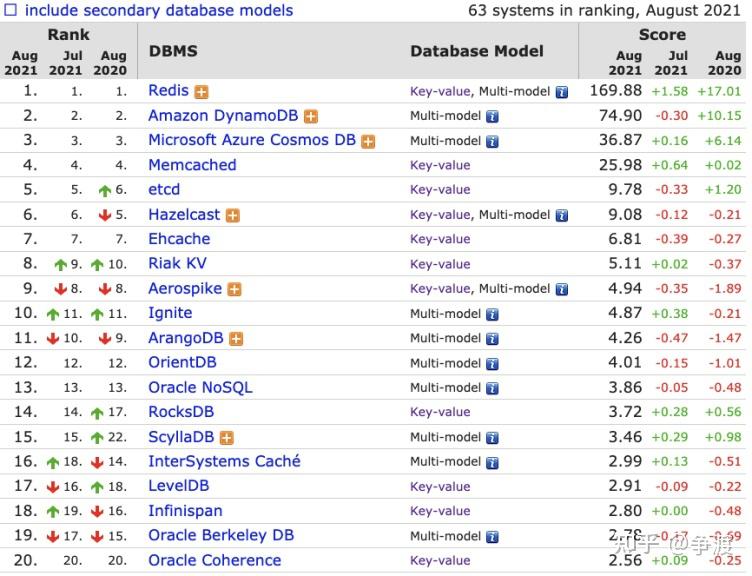Viewport: 752px width, 576px height.
Task: Open the RocksDB link
Action: coord(181,411)
